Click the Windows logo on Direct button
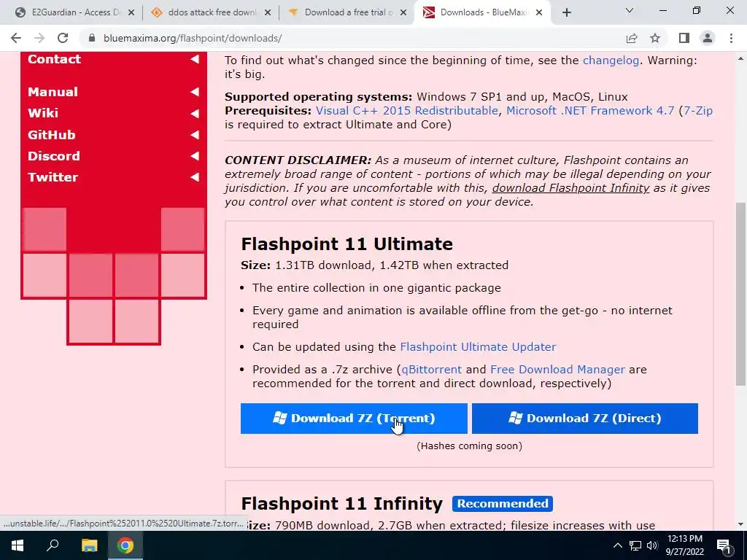Image resolution: width=747 pixels, height=560 pixels. pyautogui.click(x=515, y=418)
